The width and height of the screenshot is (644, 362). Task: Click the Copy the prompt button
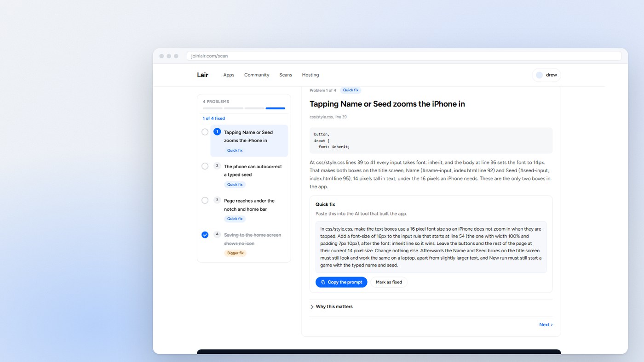341,282
